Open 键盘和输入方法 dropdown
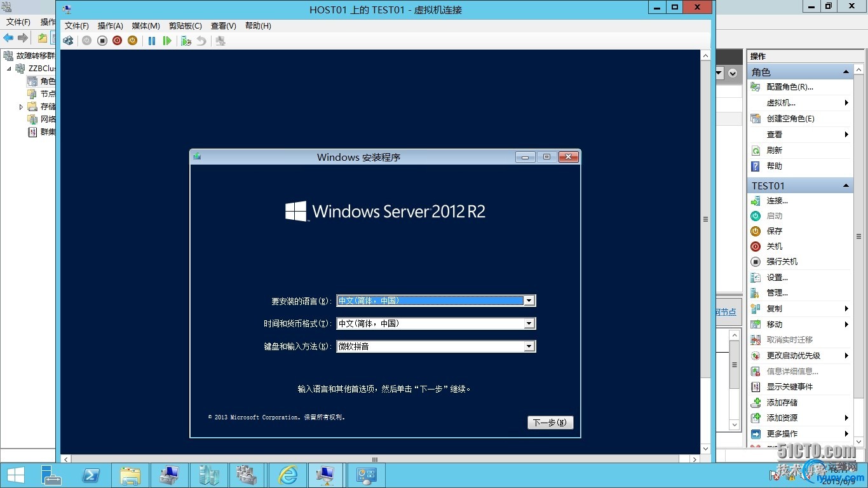The height and width of the screenshot is (488, 868). pos(529,346)
